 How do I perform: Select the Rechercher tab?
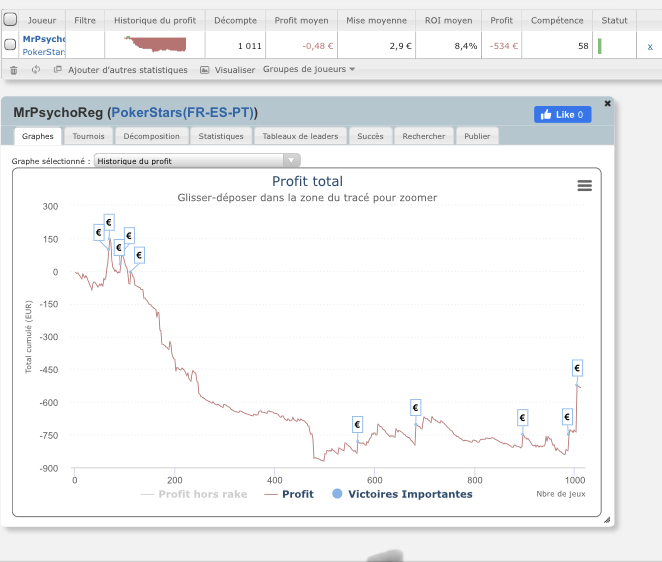(423, 136)
